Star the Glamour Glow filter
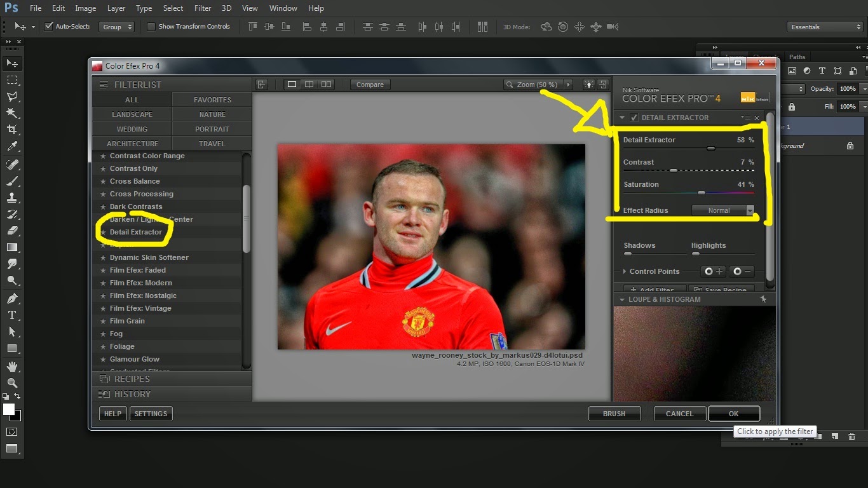Screen dimensions: 868x488 [x=103, y=359]
